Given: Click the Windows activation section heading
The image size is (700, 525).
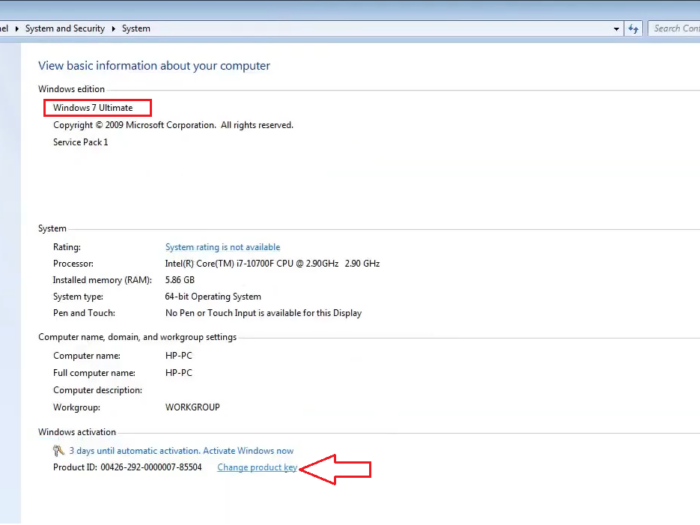Looking at the screenshot, I should tap(77, 432).
